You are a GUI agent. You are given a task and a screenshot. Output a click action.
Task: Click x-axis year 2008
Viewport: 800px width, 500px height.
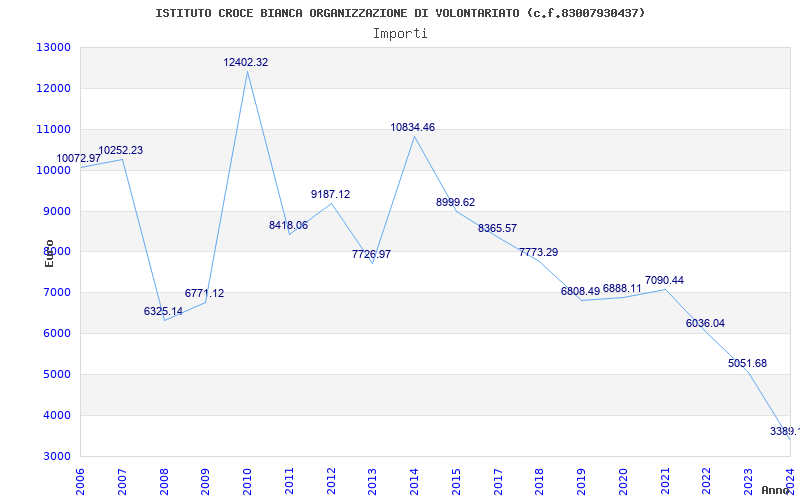pos(164,481)
